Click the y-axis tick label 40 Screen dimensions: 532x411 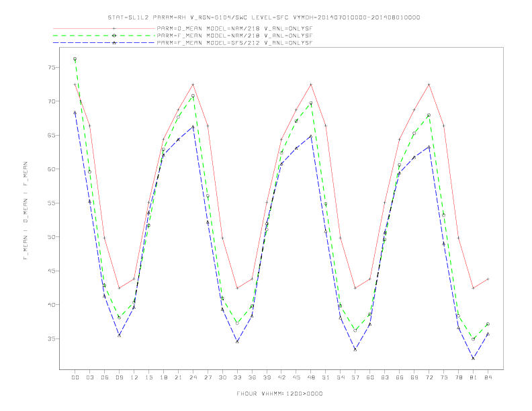[x=52, y=305]
